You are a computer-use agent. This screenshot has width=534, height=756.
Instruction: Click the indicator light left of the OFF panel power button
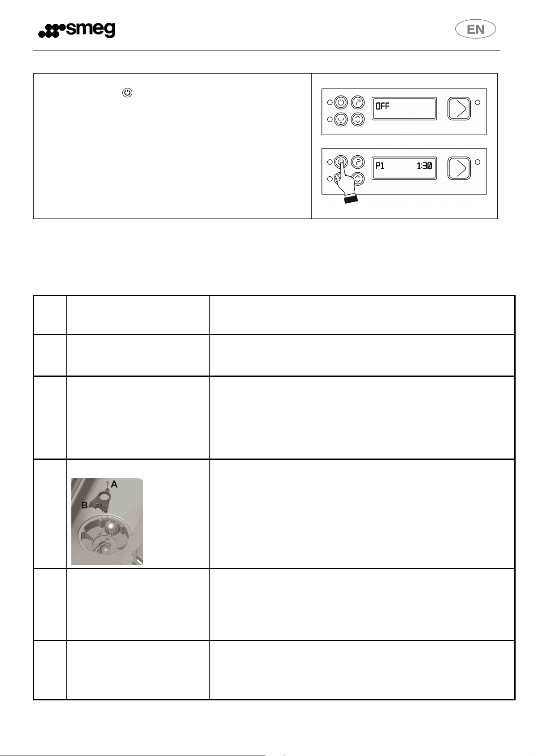click(x=330, y=103)
